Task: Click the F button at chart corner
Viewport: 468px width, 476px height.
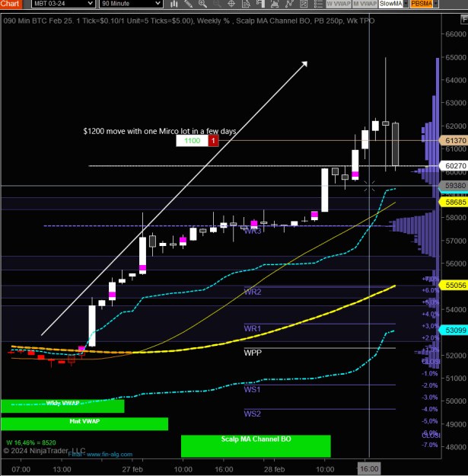Action: click(x=464, y=20)
